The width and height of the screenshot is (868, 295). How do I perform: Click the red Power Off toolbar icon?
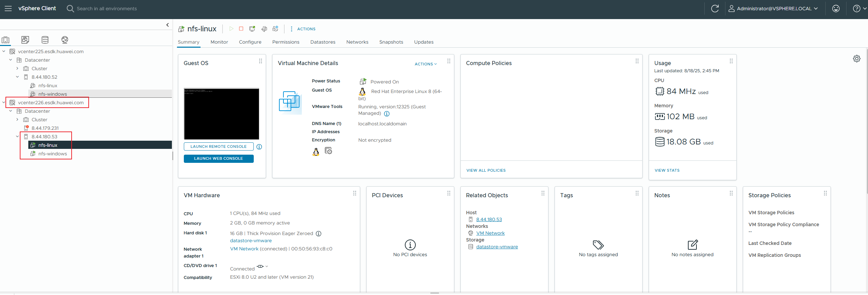[241, 29]
